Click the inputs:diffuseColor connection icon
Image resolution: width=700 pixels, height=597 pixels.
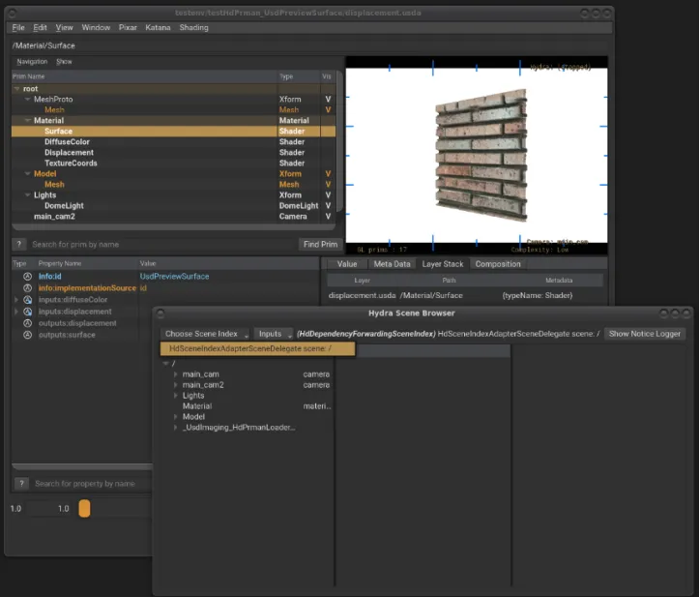(x=28, y=300)
